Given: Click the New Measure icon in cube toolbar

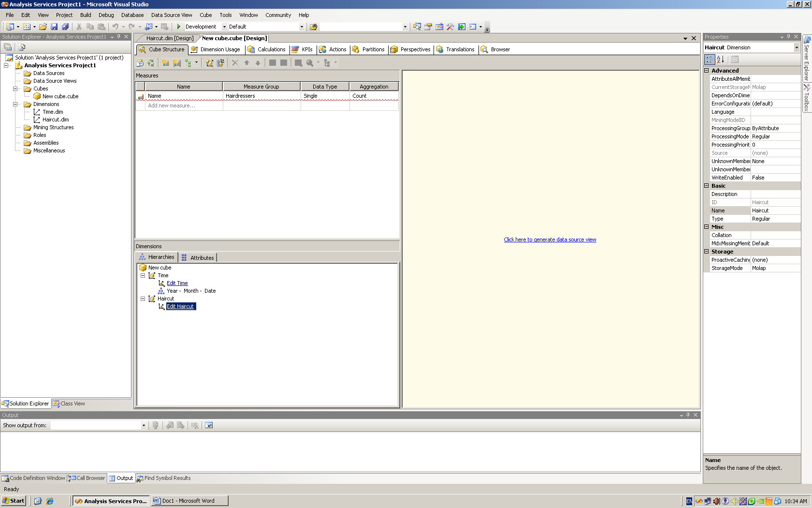Looking at the screenshot, I should pyautogui.click(x=165, y=63).
